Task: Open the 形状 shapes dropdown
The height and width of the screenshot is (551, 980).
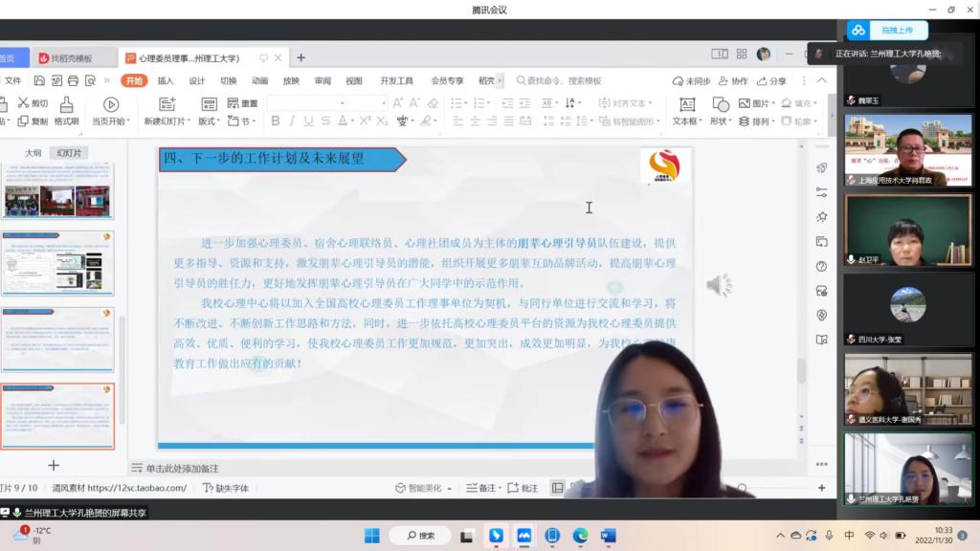Action: click(720, 121)
